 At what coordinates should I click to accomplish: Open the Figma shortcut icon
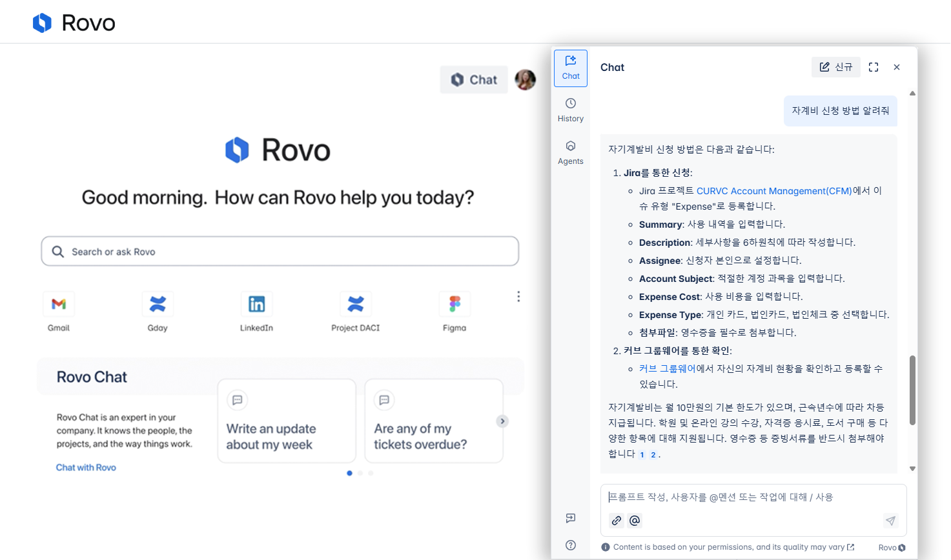point(455,304)
